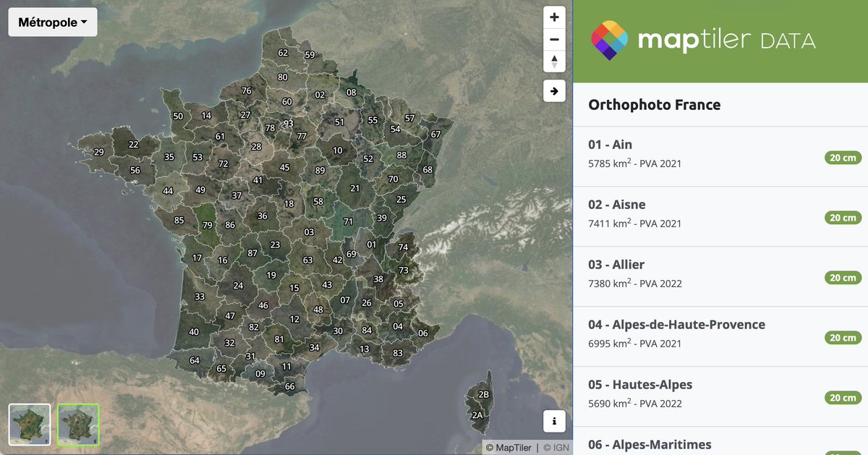
Task: Select department 74 on the map
Action: coord(403,247)
